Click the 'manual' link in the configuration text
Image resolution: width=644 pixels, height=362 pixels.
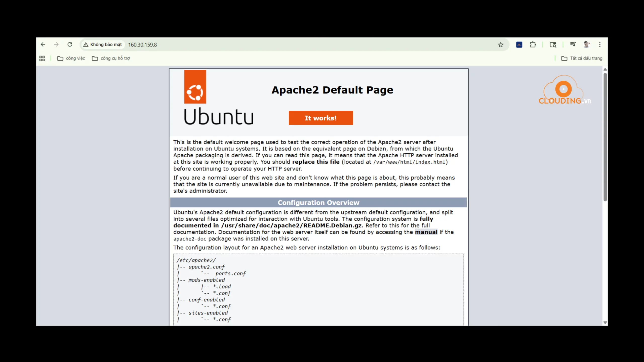click(x=426, y=232)
